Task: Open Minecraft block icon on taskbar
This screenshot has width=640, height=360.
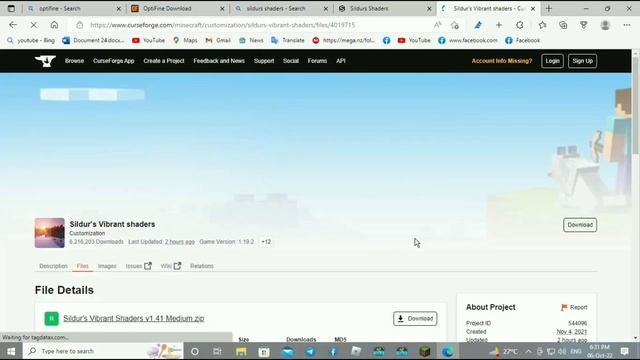Action: tap(424, 351)
